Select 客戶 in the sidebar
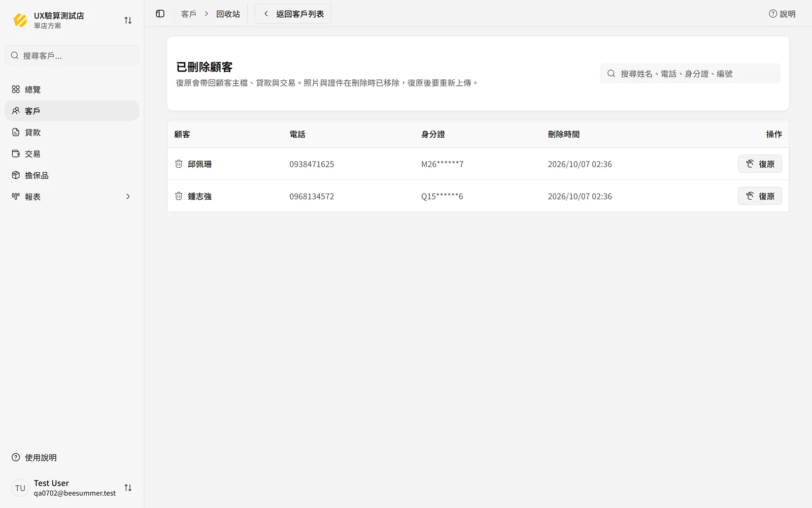 click(x=72, y=111)
